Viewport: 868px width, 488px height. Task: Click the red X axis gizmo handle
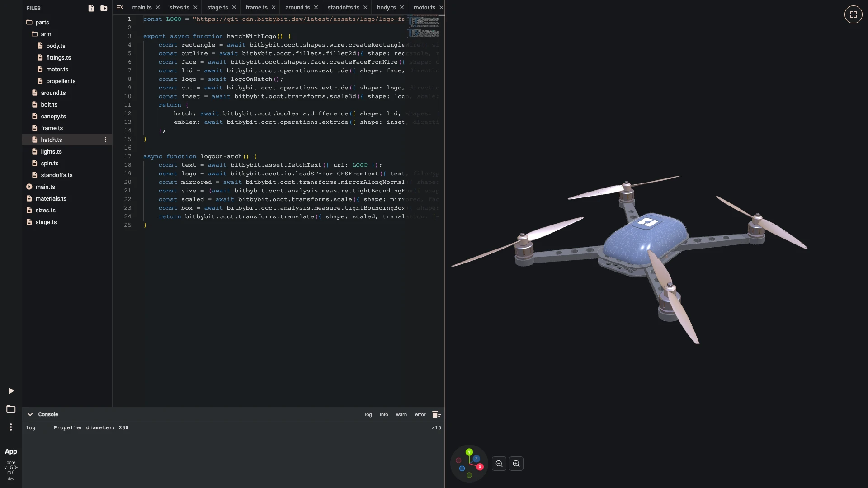480,467
